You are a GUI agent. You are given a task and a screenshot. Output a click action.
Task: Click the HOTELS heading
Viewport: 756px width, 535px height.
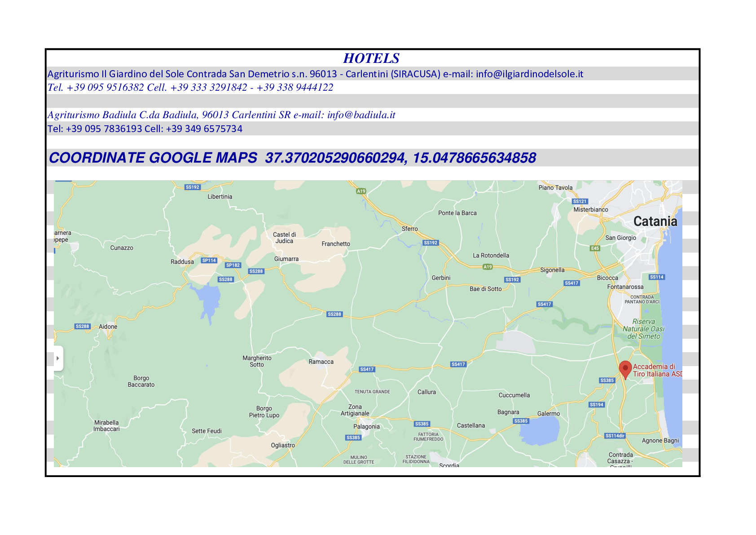(371, 58)
